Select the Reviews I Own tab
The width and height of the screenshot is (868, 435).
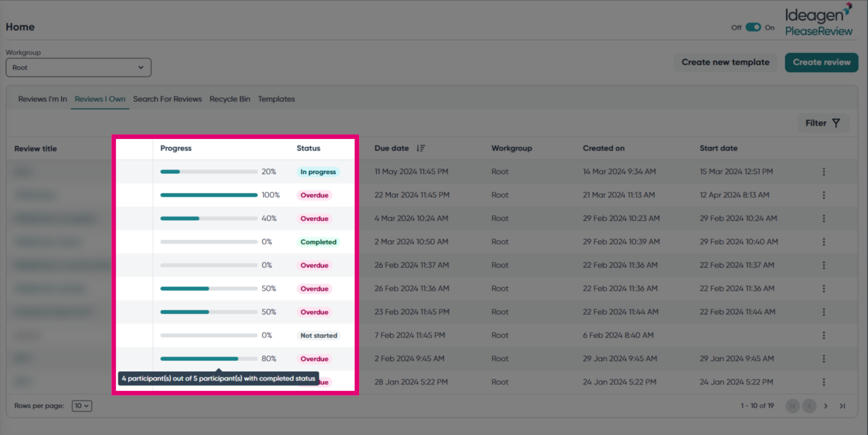(x=100, y=99)
